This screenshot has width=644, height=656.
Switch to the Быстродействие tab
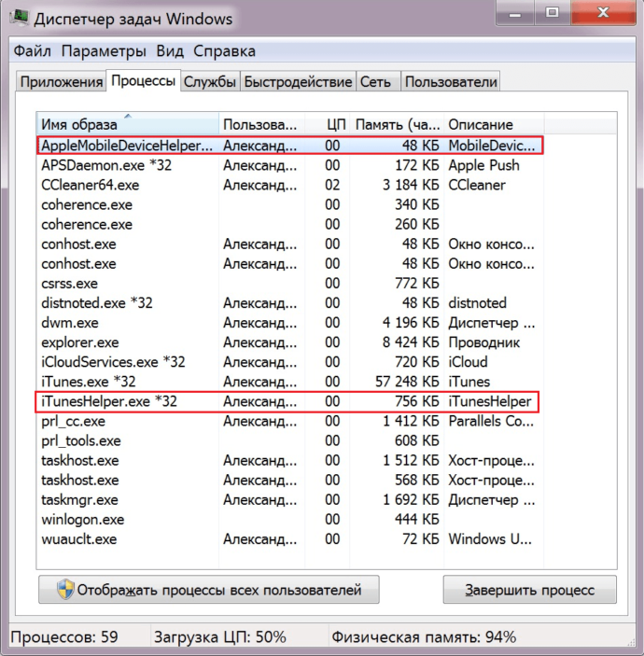(298, 82)
